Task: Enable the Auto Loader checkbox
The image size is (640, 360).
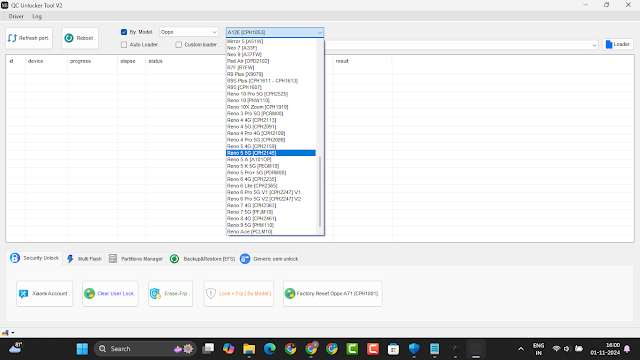Action: 124,44
